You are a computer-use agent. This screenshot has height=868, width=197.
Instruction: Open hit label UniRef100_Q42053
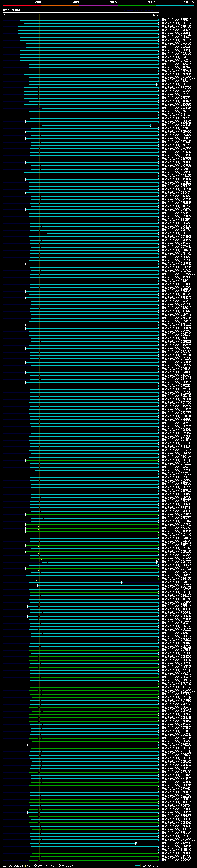point(177,843)
